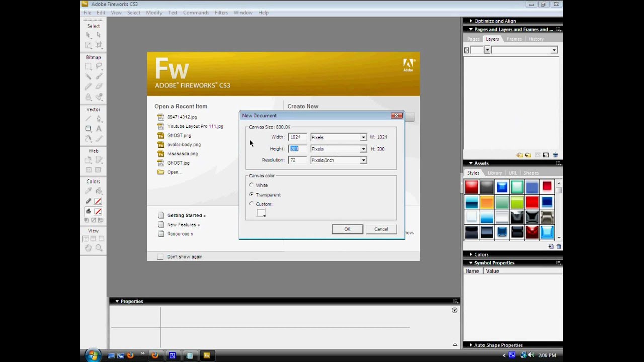Expand the Colors panel
Screen dimensions: 644x362
471,255
